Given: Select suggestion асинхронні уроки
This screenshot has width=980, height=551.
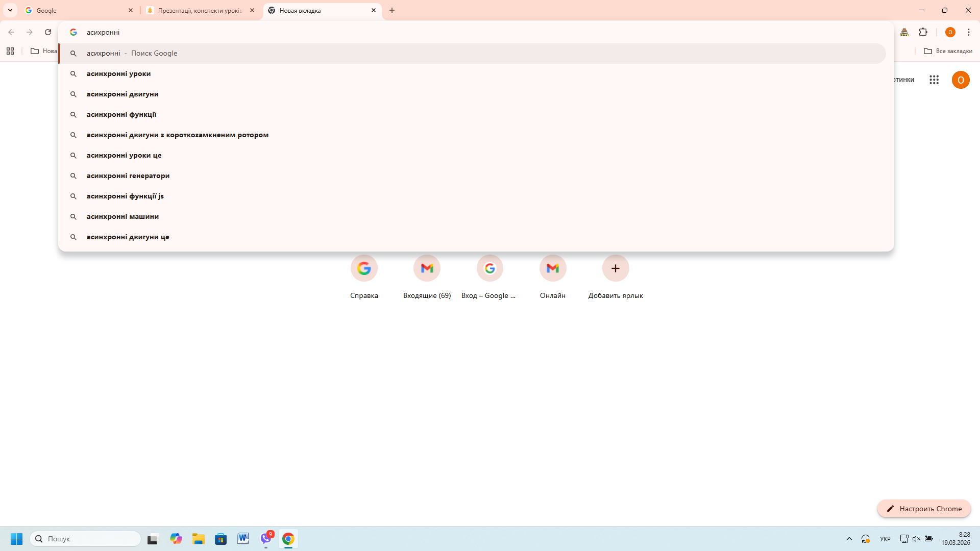Looking at the screenshot, I should pyautogui.click(x=118, y=73).
